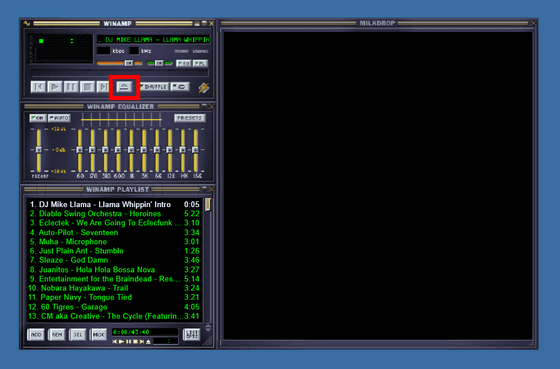The height and width of the screenshot is (369, 560).
Task: Click the song seek bar in main window
Action: point(120,73)
